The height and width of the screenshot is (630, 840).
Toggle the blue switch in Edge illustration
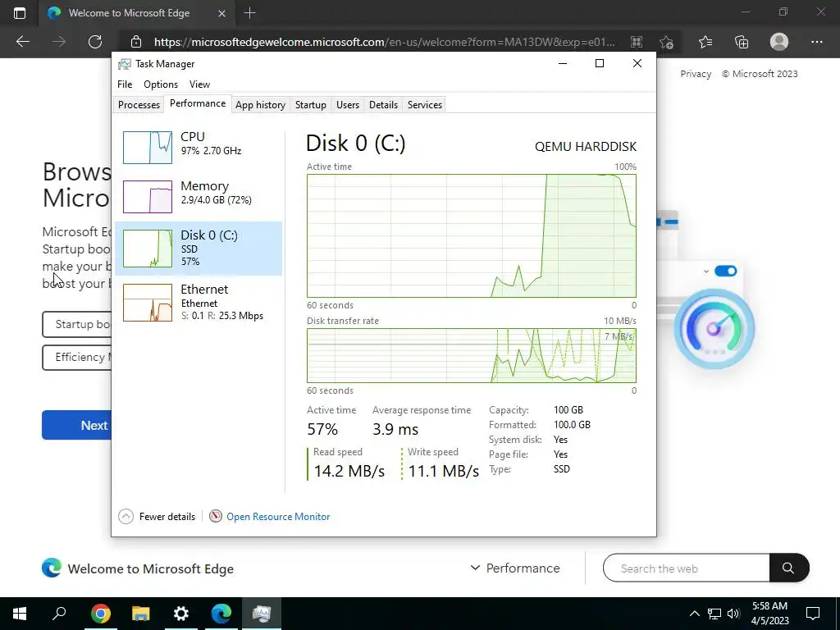coord(726,271)
